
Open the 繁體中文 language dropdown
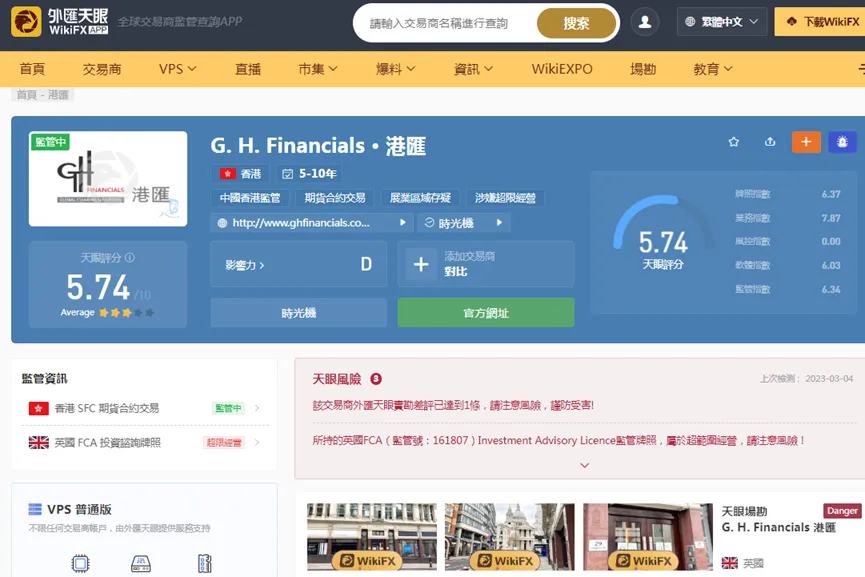pos(722,22)
